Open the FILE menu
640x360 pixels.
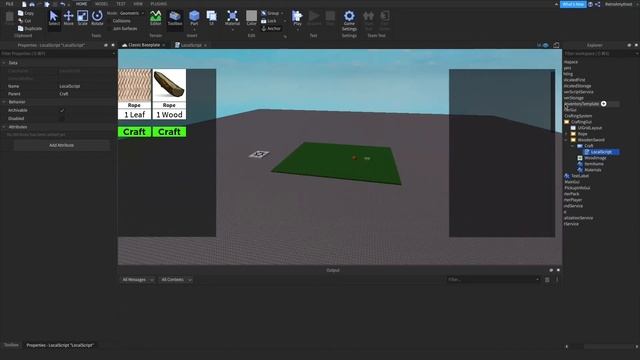(9, 4)
